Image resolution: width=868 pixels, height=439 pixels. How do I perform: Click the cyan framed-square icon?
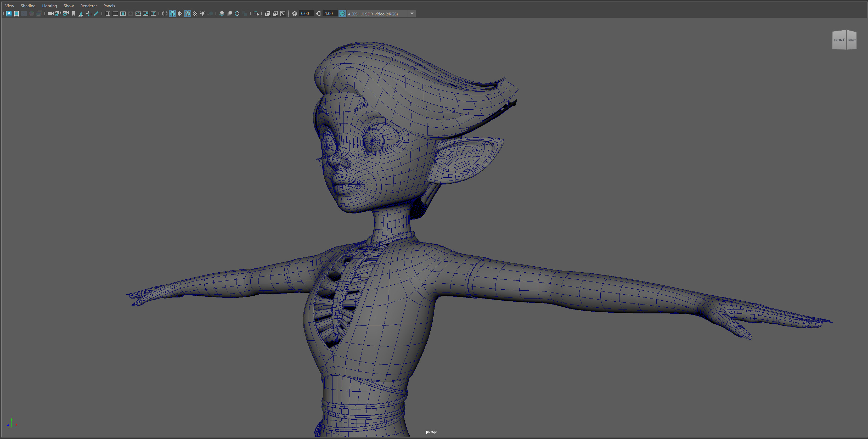tap(16, 14)
